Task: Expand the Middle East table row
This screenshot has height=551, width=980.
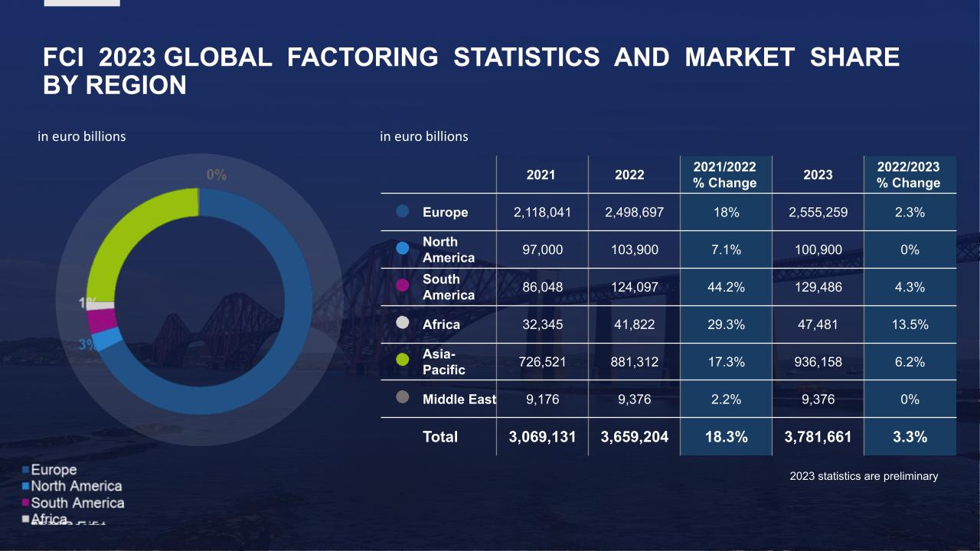Action: click(x=459, y=399)
